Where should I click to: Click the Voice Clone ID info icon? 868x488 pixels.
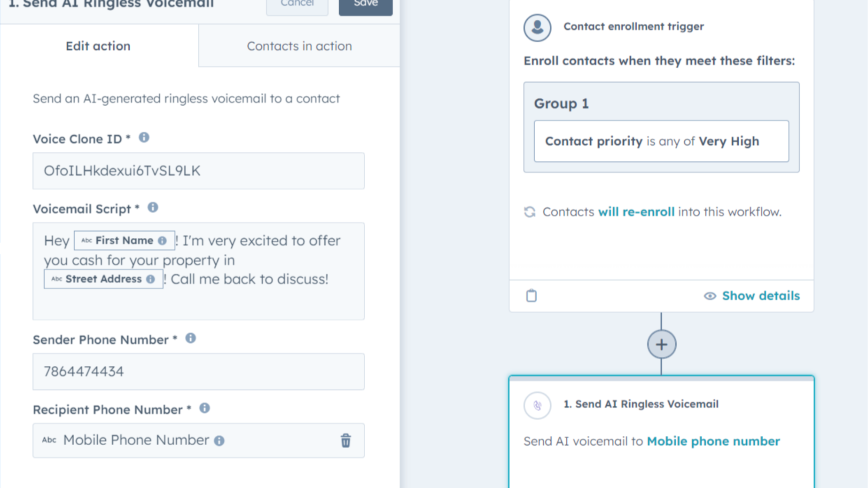pos(144,138)
